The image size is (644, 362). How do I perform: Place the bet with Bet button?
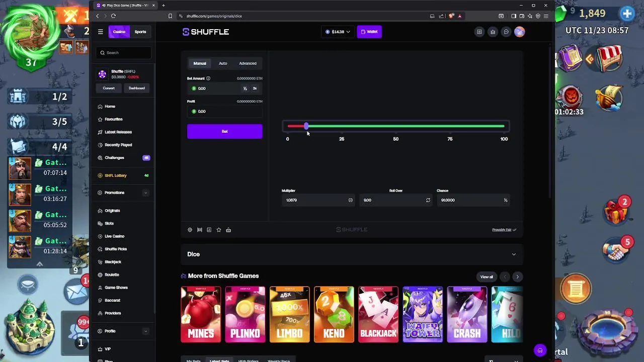[x=224, y=131]
